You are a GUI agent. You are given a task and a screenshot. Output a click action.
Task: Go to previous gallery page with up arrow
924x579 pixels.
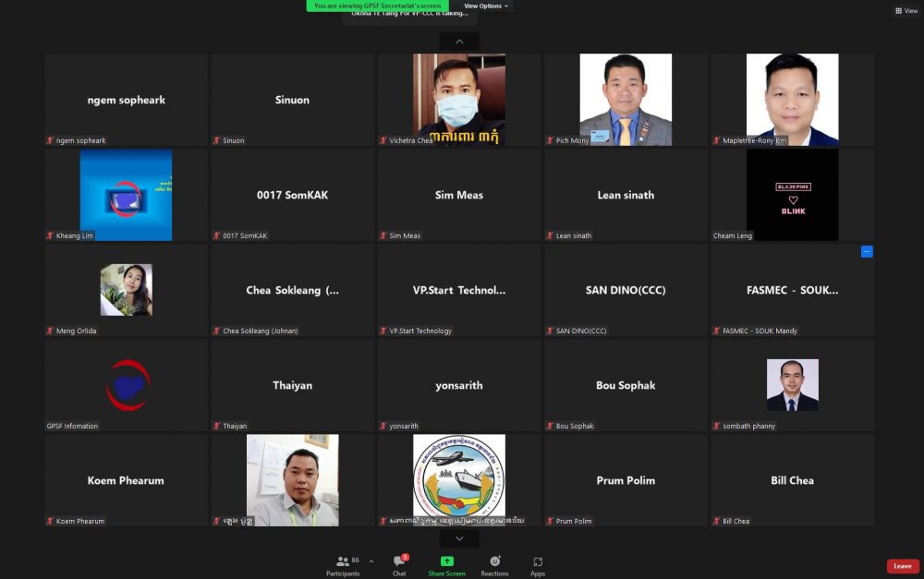click(x=459, y=42)
